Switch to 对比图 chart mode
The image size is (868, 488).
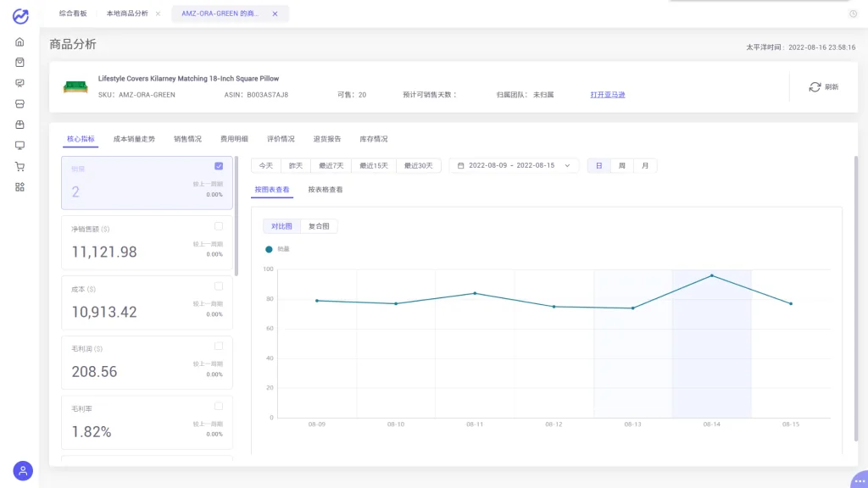(281, 226)
